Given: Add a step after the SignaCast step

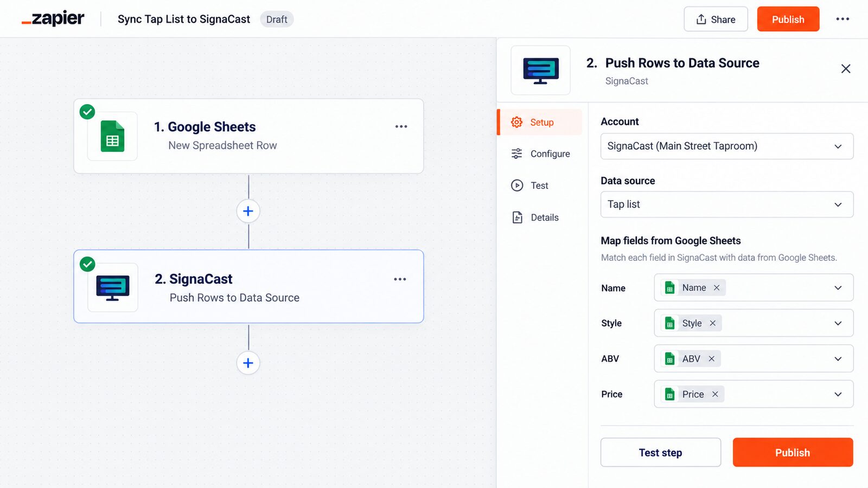Looking at the screenshot, I should point(248,363).
